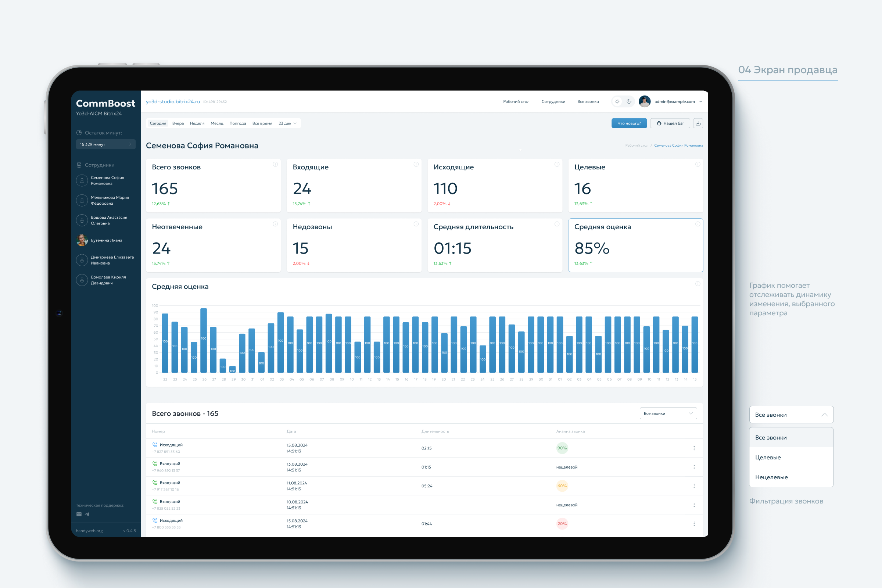Click admin user avatar picture
The image size is (882, 588).
[644, 102]
